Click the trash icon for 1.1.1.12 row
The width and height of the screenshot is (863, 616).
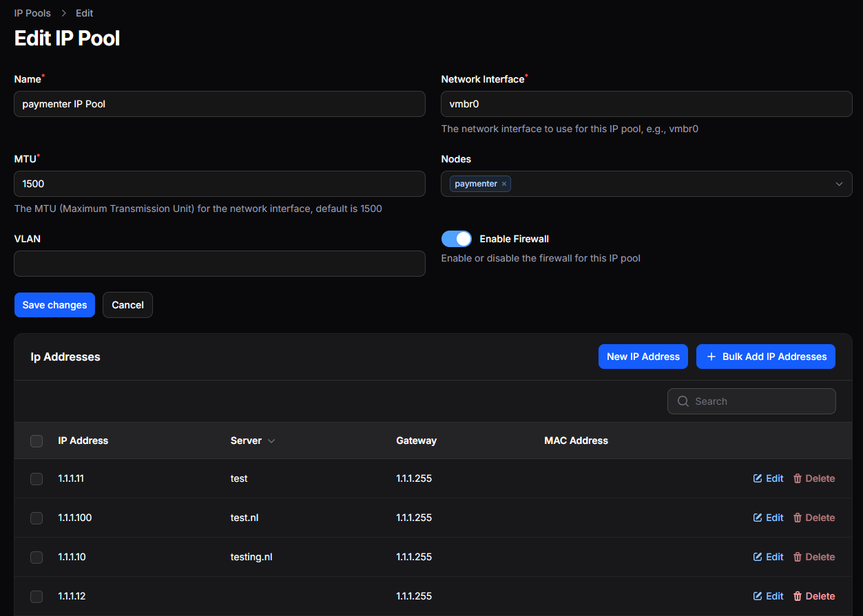pos(798,596)
